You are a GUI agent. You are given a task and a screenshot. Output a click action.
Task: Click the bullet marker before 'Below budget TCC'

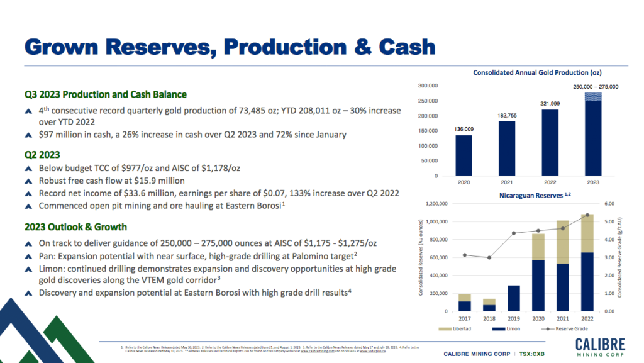pos(27,169)
